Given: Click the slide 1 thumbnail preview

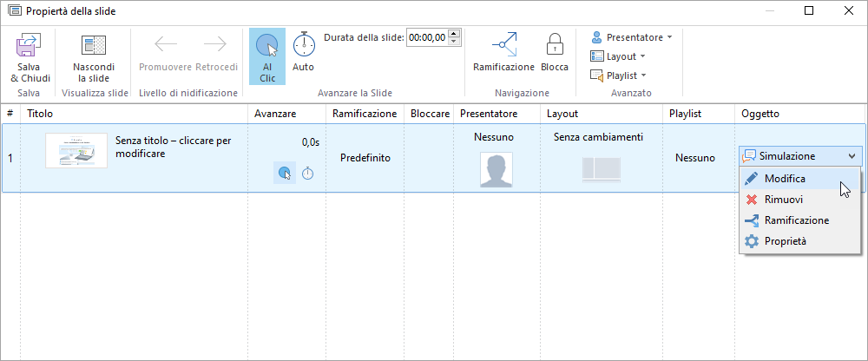Looking at the screenshot, I should (x=76, y=151).
